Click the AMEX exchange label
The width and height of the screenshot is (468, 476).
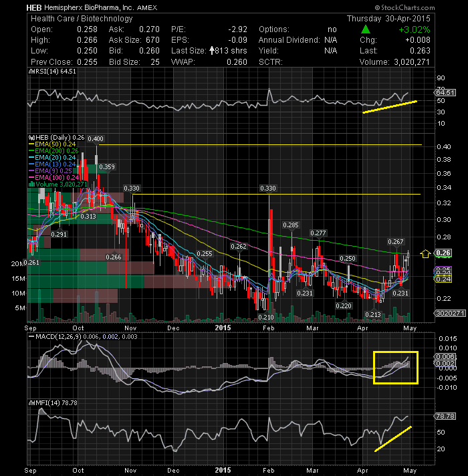click(x=147, y=8)
